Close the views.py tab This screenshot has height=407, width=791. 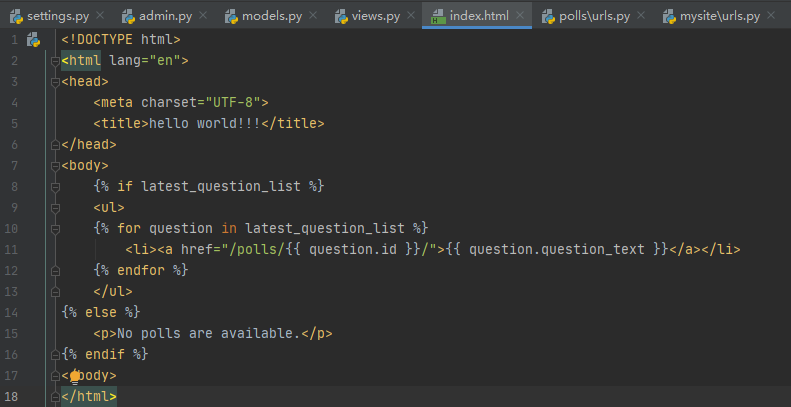409,17
